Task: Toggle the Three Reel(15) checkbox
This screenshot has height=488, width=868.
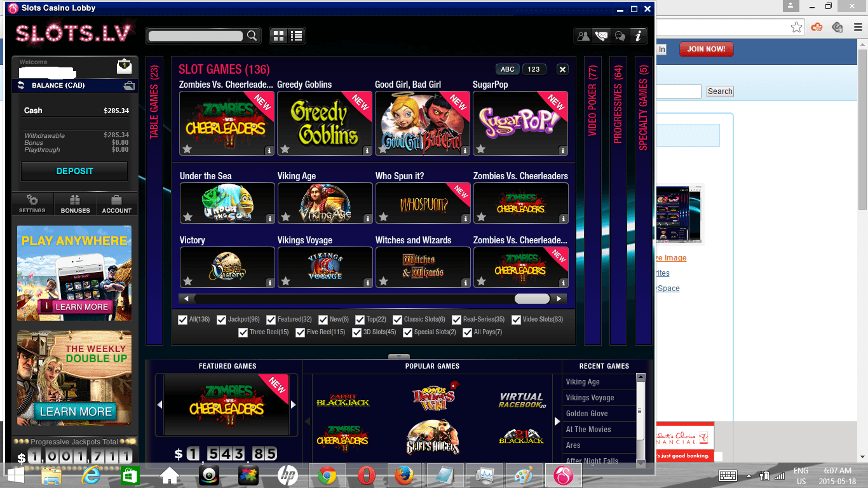Action: [x=243, y=332]
